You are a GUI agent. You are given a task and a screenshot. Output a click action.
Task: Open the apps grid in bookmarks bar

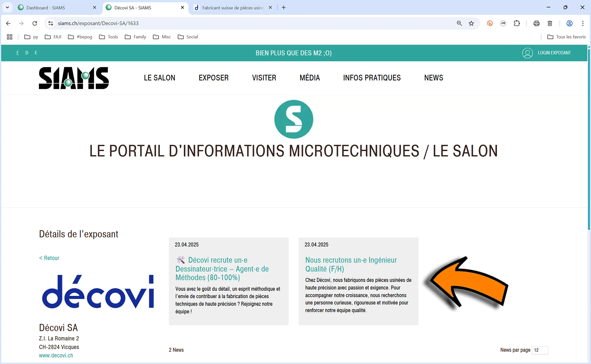[9, 37]
